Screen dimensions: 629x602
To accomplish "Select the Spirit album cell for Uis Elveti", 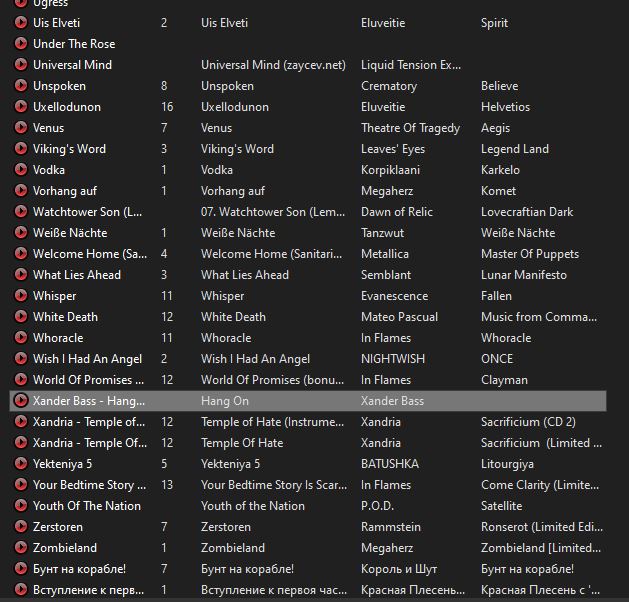I will pos(494,23).
